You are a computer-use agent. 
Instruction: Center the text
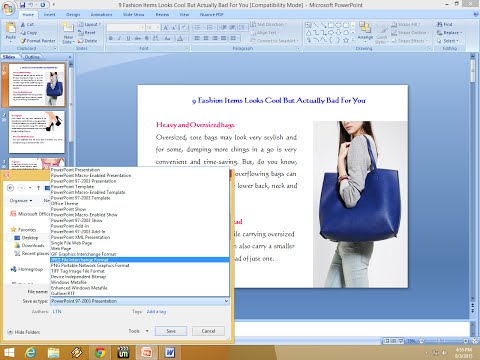(206, 38)
